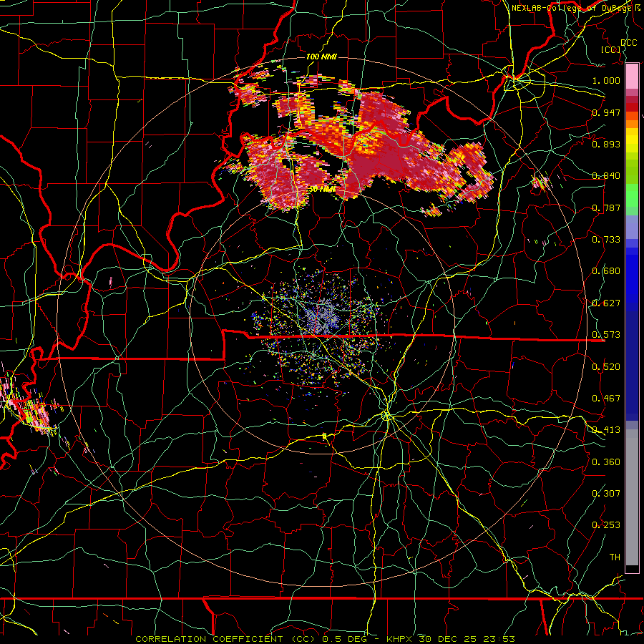The image size is (644, 644).
Task: Pick the light pink color bar segment
Action: [x=632, y=76]
